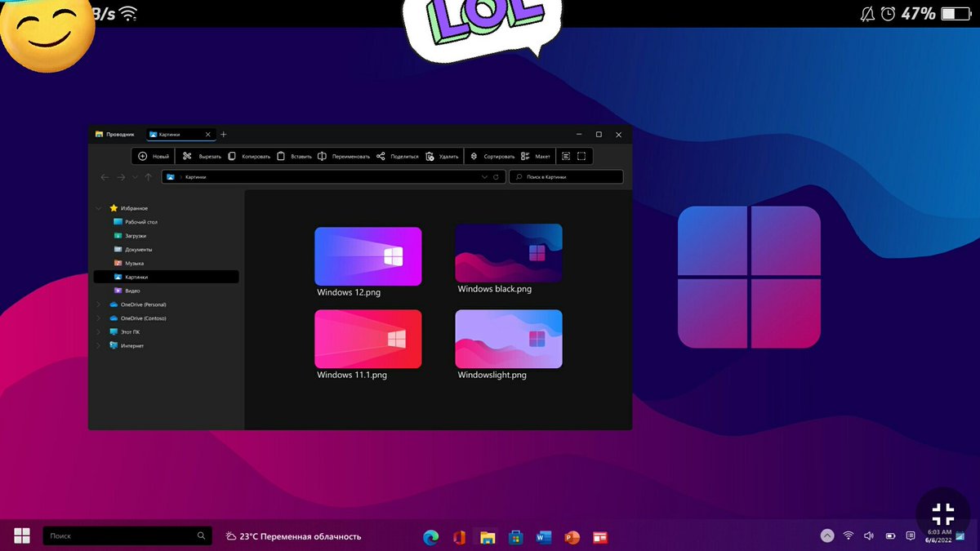Show hidden tray icons chevron
The image size is (980, 551).
click(x=827, y=535)
